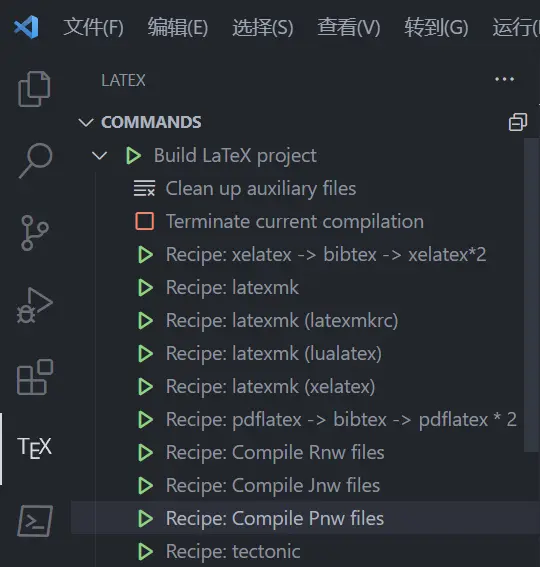Screen dimensions: 540x567
Task: Collapse the Build LaTeX project tree node
Action: pos(99,156)
